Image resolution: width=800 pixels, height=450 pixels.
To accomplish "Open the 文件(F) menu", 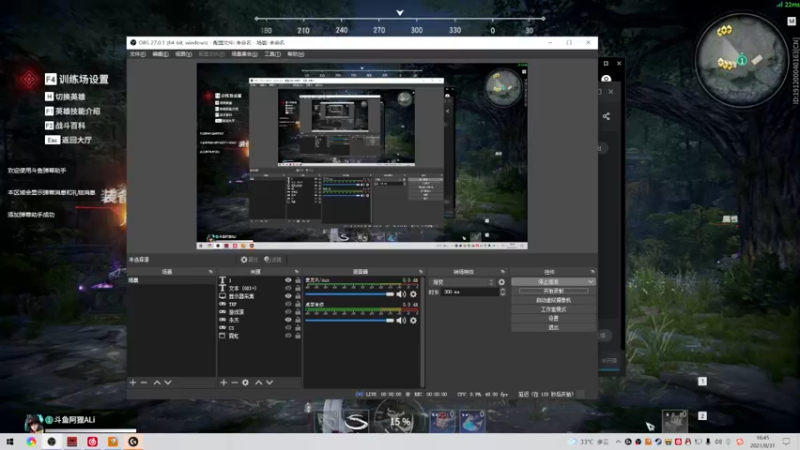I will (x=138, y=54).
